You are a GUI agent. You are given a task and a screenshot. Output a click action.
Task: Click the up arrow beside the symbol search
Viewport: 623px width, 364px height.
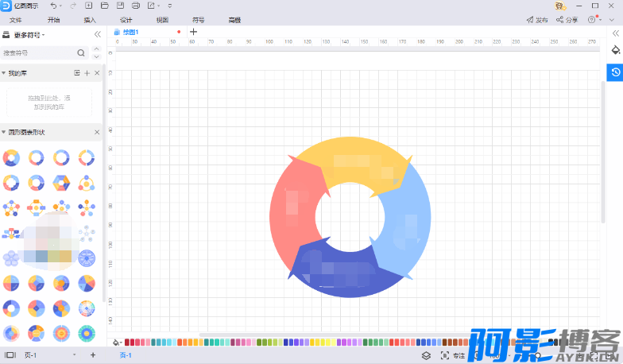97,48
